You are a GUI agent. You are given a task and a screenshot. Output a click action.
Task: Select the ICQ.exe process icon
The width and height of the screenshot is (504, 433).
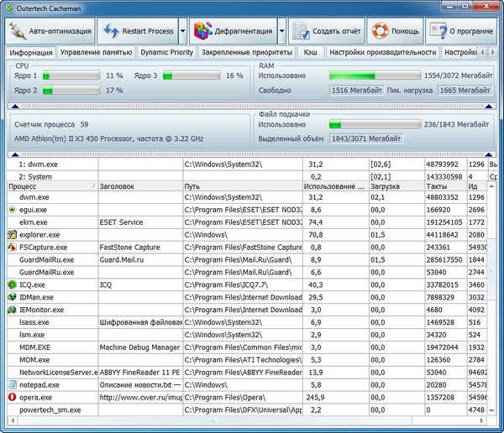pyautogui.click(x=11, y=284)
